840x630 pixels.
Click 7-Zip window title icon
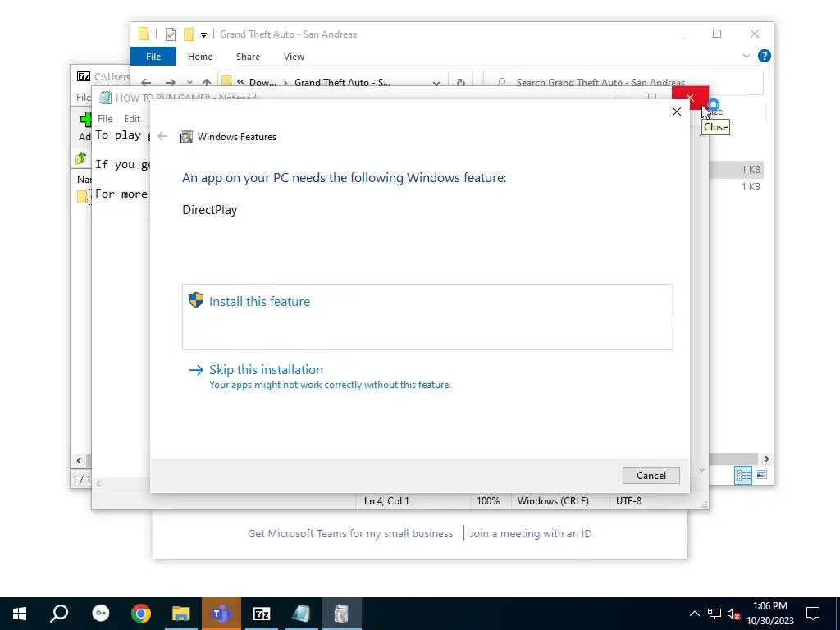point(84,76)
